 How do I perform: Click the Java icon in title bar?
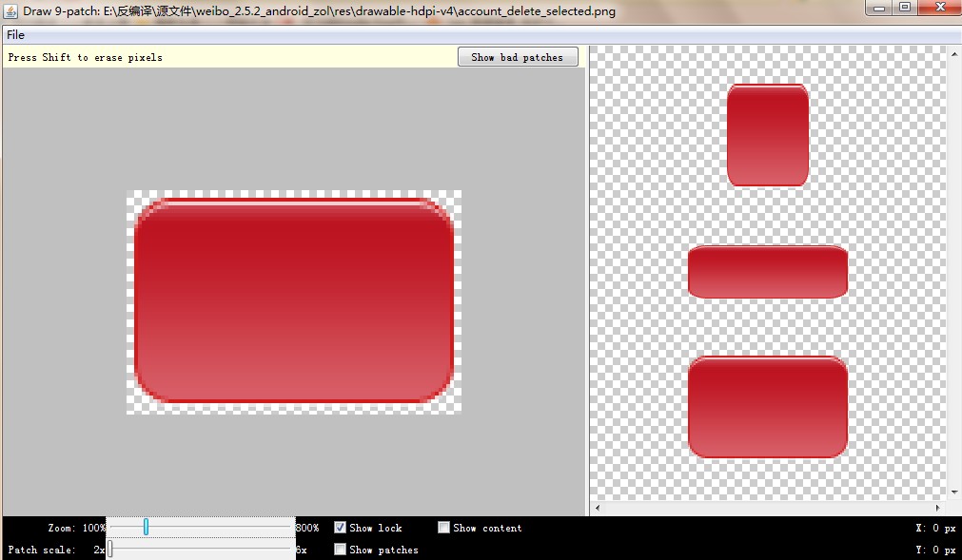tap(10, 11)
